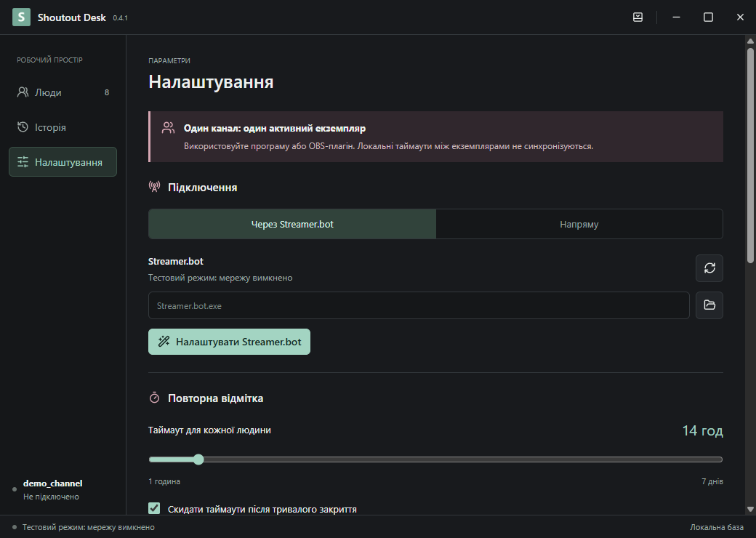Go to Історія in the sidebar

click(63, 127)
